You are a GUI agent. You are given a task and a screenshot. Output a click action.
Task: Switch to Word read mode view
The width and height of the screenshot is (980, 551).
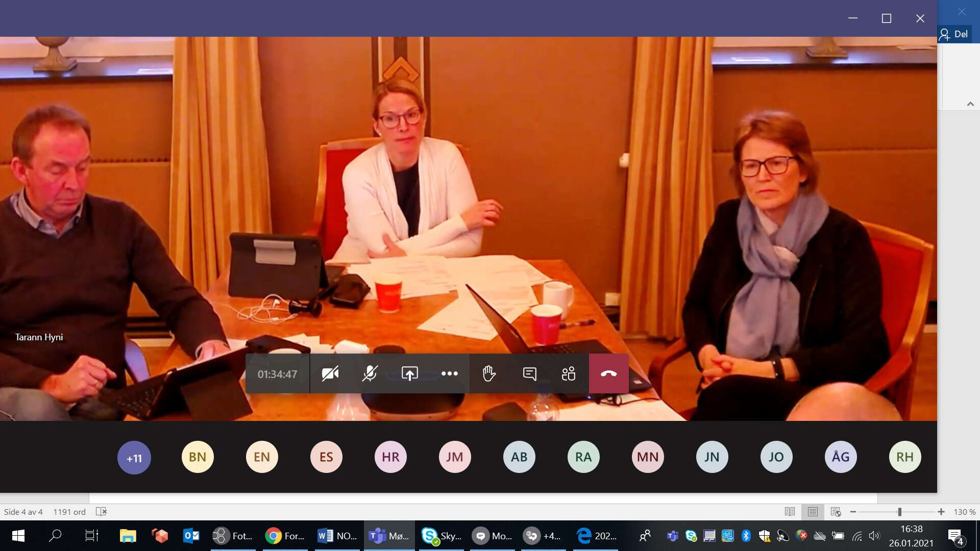point(790,512)
